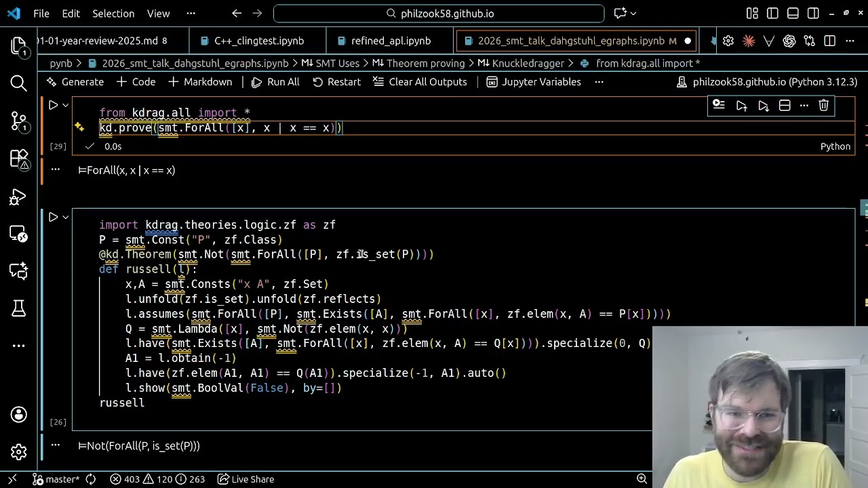Execute cell and below in cell toolbar

click(764, 105)
